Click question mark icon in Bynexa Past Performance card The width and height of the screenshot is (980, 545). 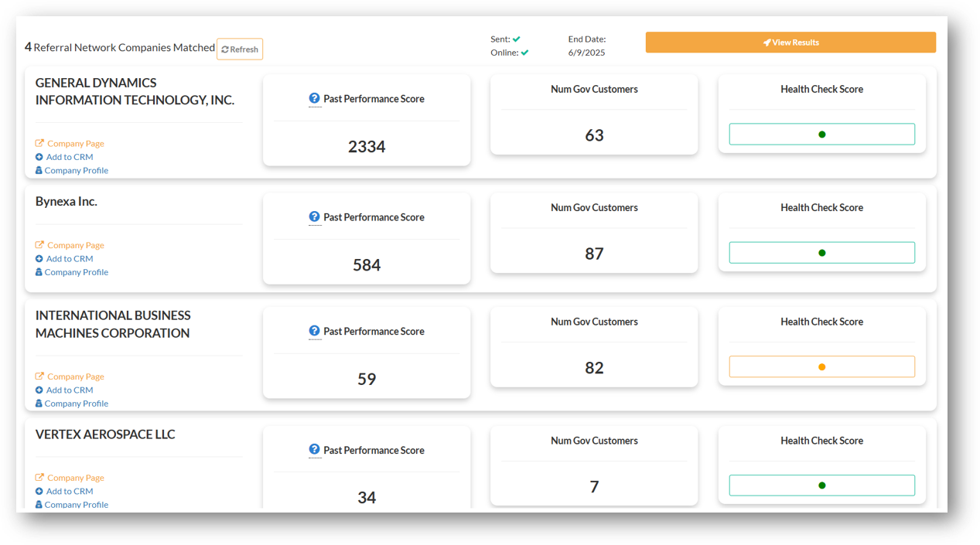pos(314,217)
